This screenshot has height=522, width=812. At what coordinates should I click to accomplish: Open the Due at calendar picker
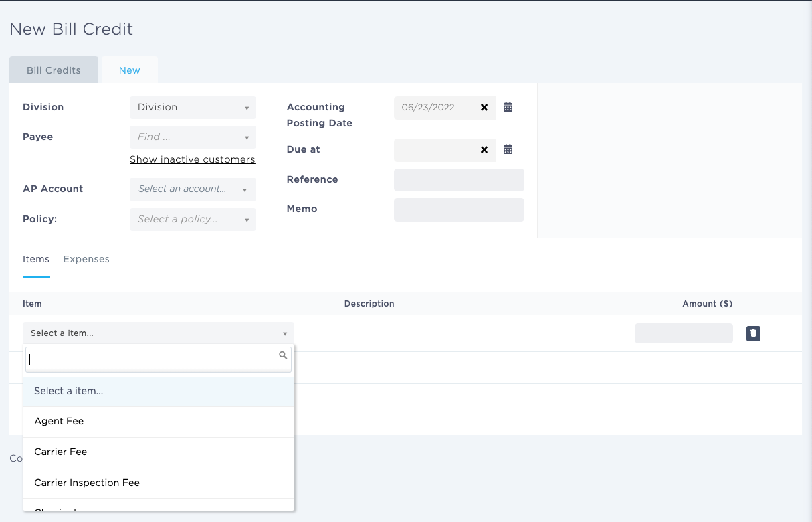coord(508,149)
